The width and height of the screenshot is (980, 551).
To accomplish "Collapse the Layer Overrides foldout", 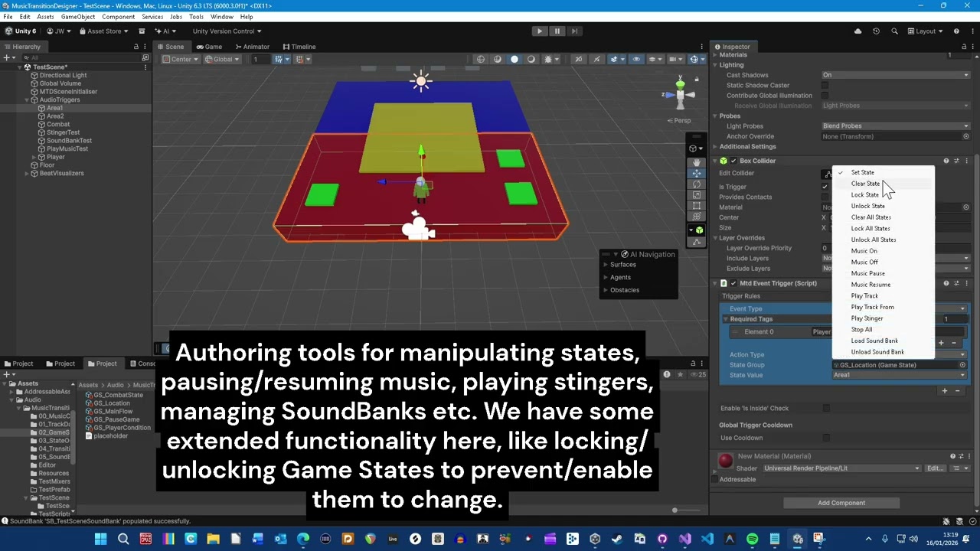I will point(715,238).
